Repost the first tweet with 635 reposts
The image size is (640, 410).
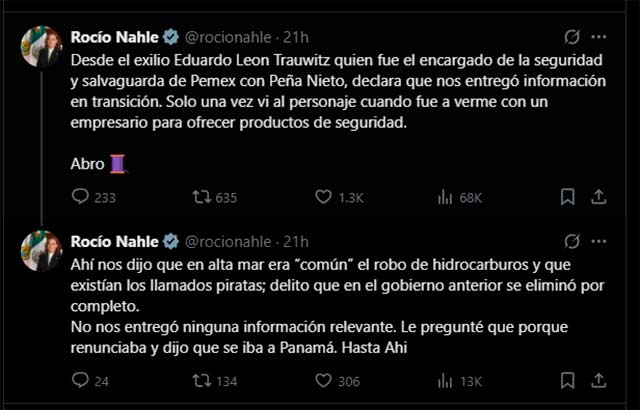point(201,197)
